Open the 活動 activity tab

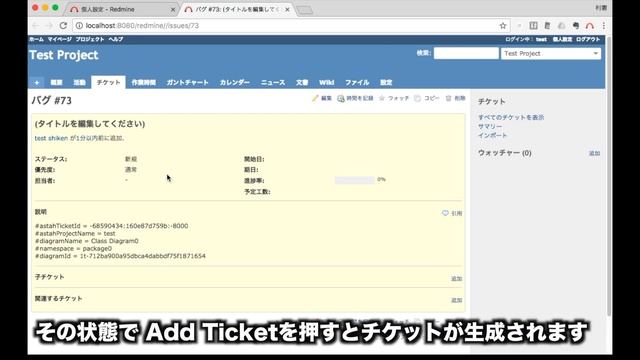(x=80, y=82)
